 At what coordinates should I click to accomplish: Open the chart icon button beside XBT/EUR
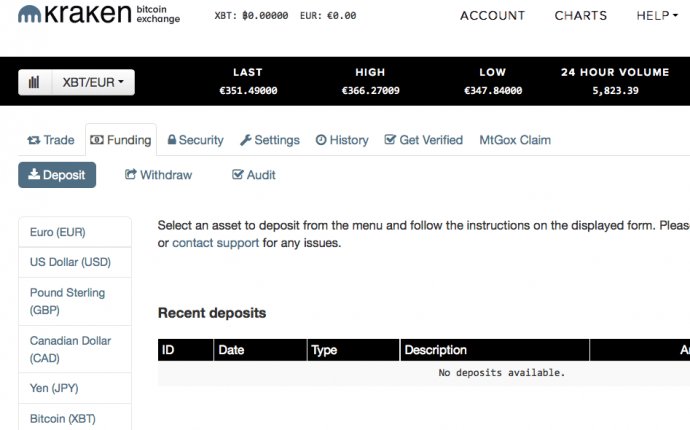tap(34, 82)
